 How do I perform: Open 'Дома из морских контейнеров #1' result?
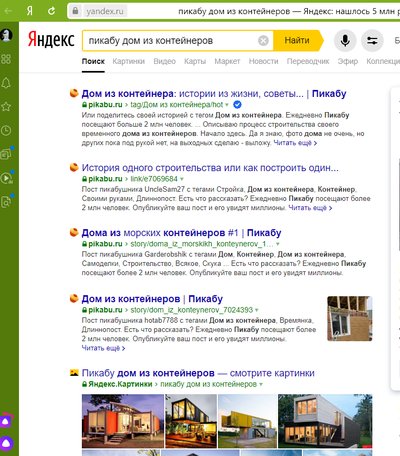click(182, 233)
